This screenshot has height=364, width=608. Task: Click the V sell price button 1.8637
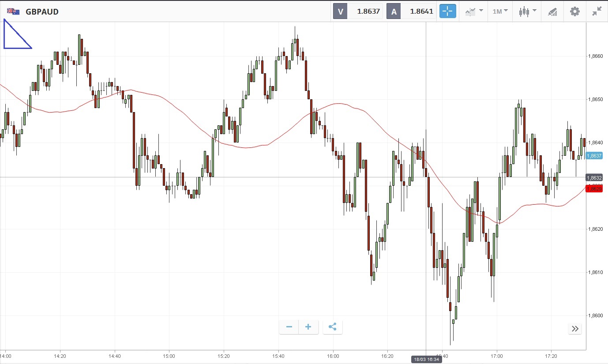click(x=358, y=11)
